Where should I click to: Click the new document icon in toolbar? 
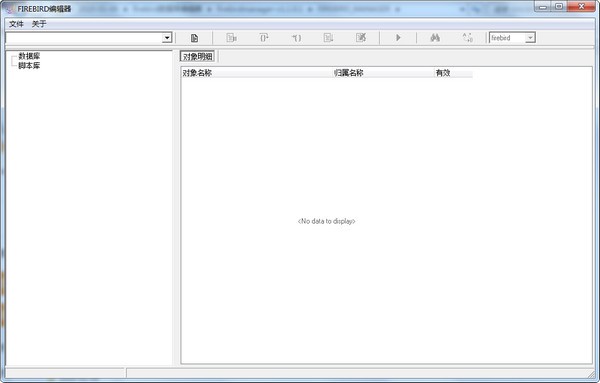click(194, 38)
